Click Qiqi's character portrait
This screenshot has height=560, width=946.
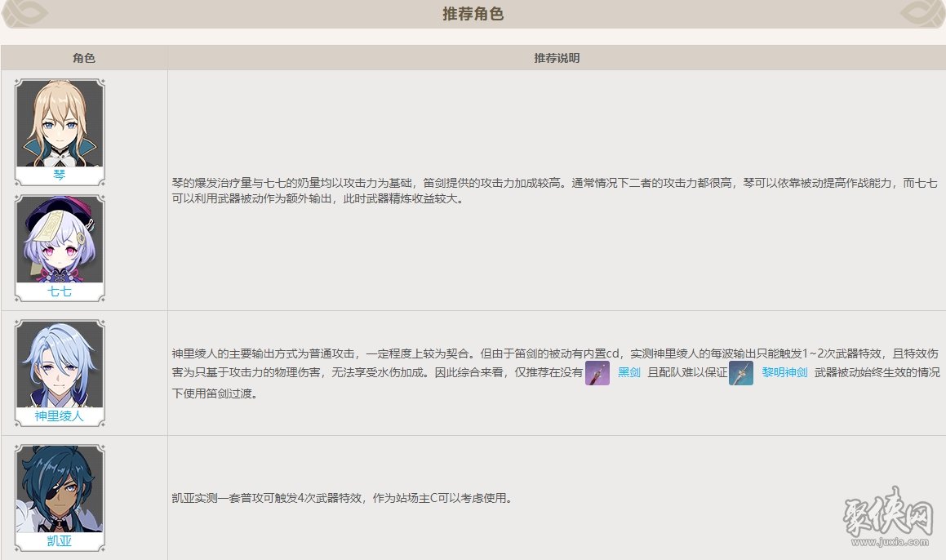click(60, 239)
